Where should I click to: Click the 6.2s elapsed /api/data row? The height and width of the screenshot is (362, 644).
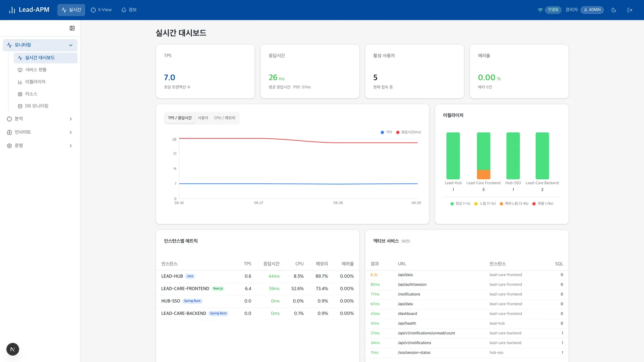[467, 275]
